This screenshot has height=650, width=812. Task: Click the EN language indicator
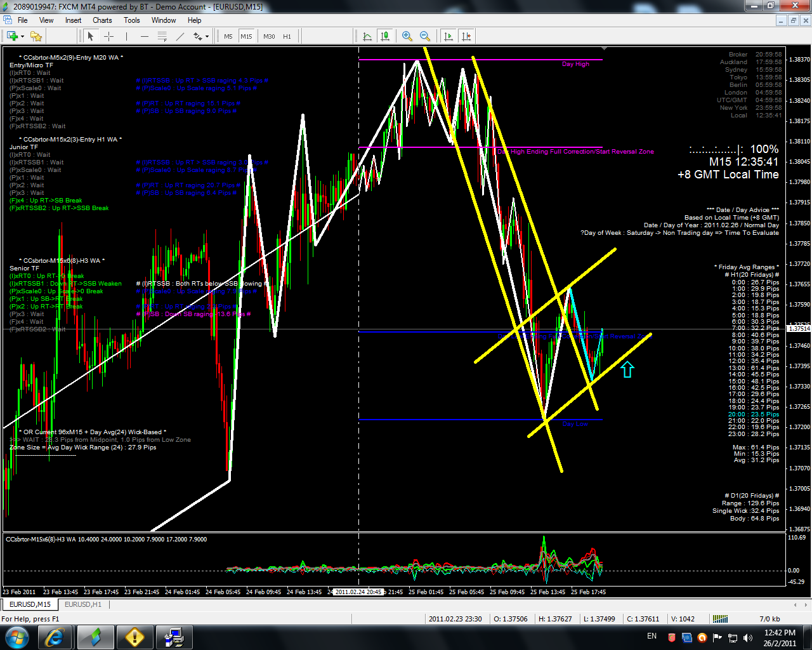(x=652, y=636)
